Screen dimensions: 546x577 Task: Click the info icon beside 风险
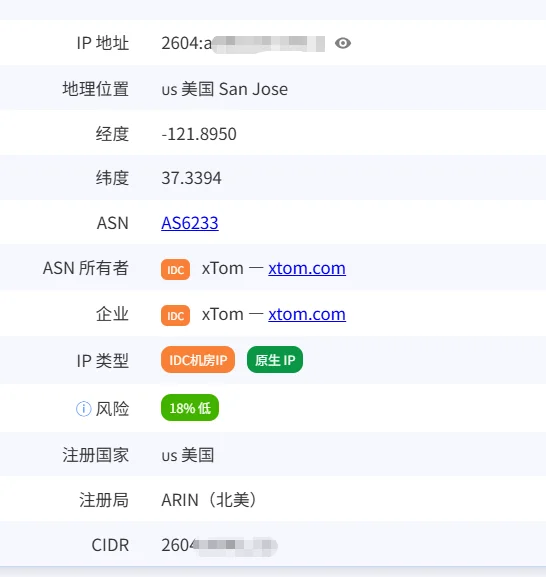84,408
